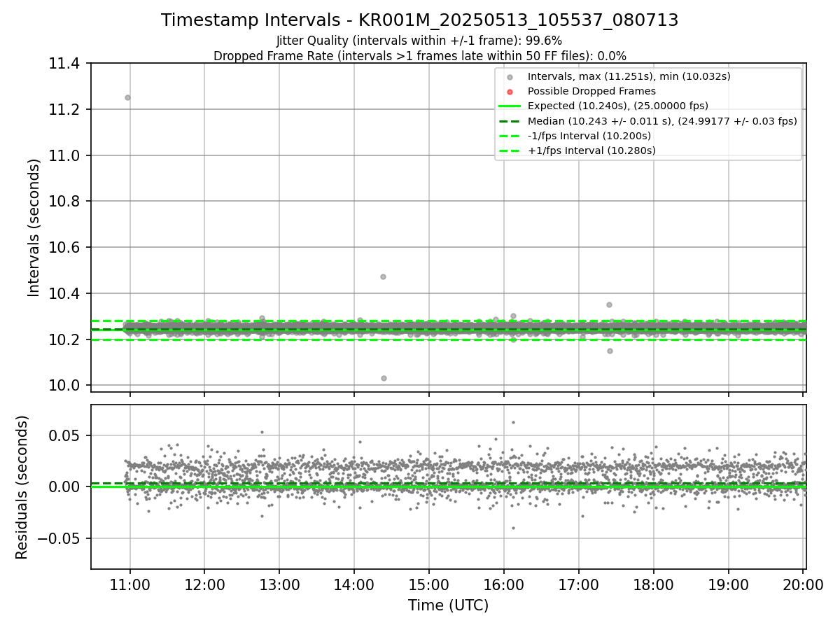Click legend entry '+1/fps Interval (10.280s)'

[591, 150]
